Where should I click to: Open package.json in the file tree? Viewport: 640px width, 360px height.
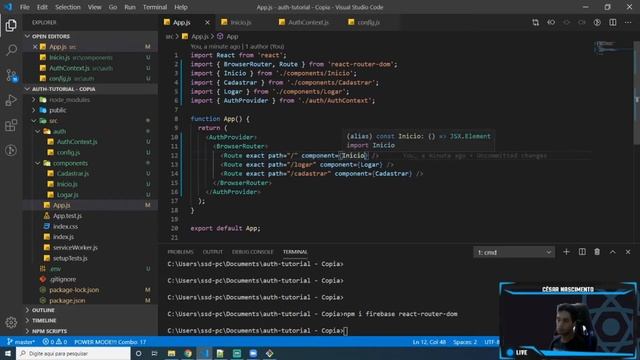click(x=67, y=300)
